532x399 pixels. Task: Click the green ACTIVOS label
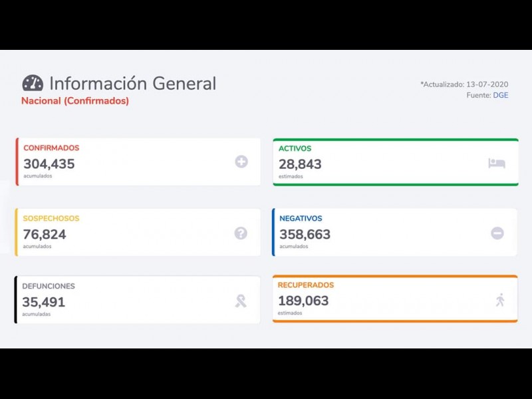click(x=295, y=148)
